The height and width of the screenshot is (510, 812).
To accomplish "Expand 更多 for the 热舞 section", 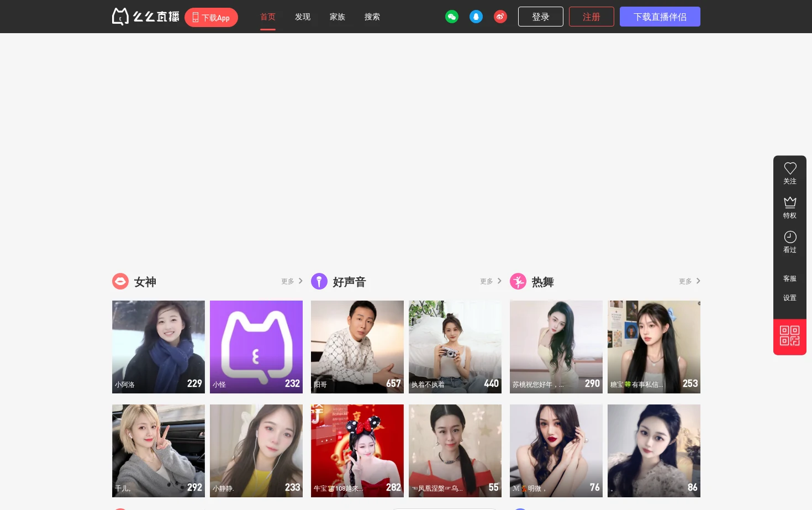I will [689, 281].
